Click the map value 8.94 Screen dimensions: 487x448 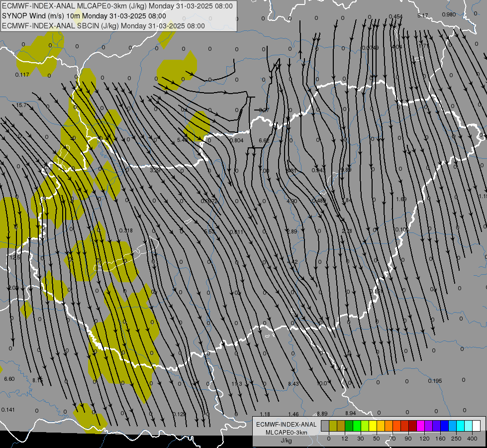(350, 413)
